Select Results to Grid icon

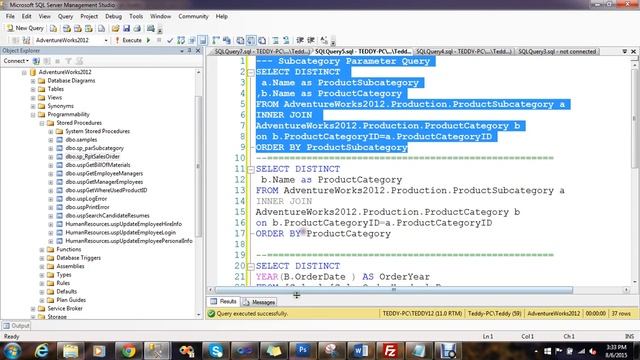click(x=251, y=40)
